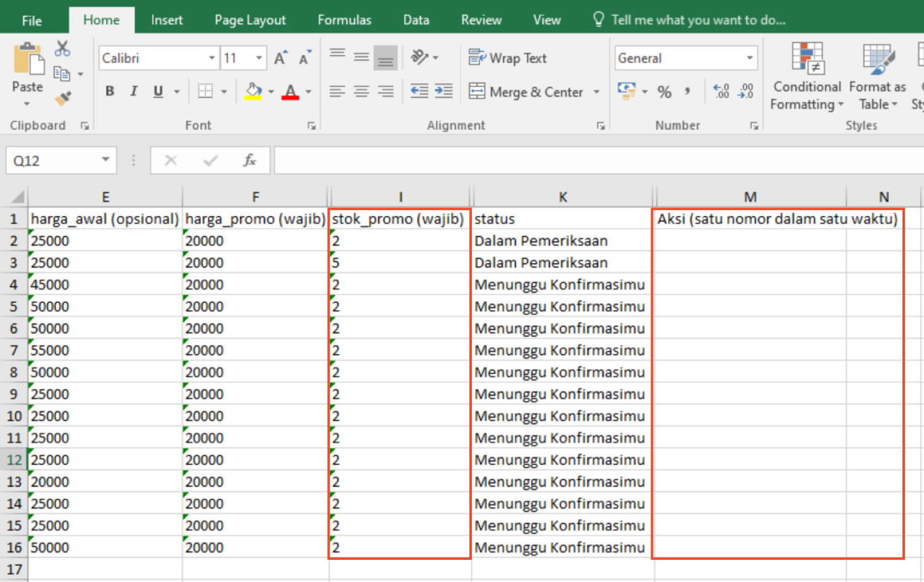Click the Increase Font Size icon
Screen dimensions: 924x582
[x=280, y=58]
